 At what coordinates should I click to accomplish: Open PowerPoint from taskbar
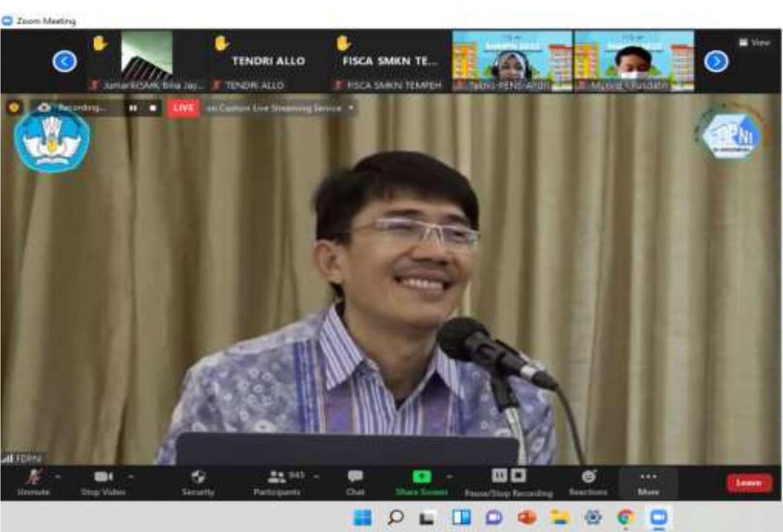pyautogui.click(x=527, y=518)
